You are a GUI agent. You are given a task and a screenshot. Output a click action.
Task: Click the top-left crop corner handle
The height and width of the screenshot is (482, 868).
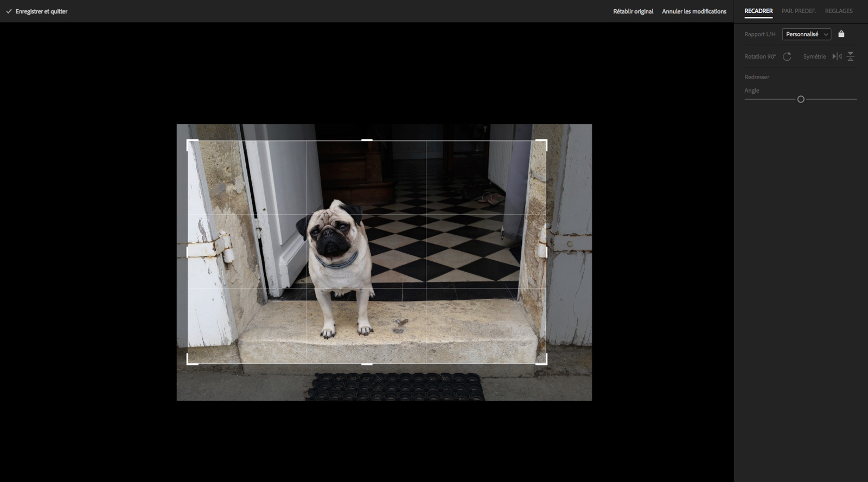click(192, 144)
